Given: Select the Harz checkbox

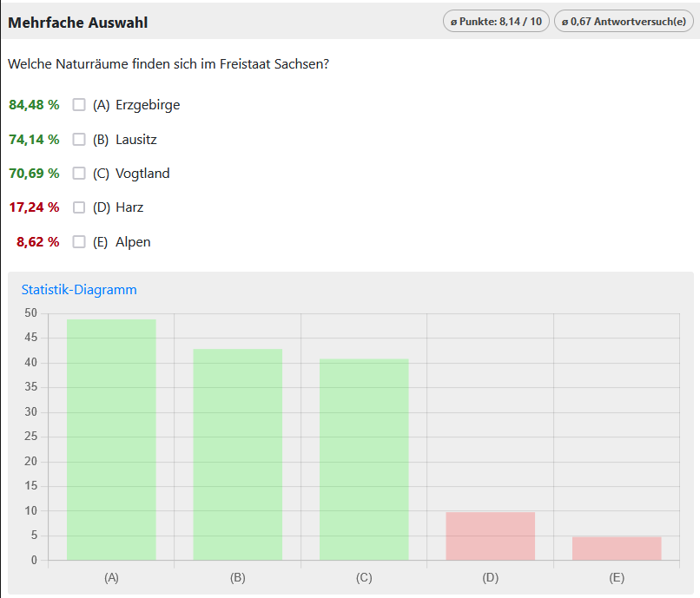Looking at the screenshot, I should tap(79, 207).
